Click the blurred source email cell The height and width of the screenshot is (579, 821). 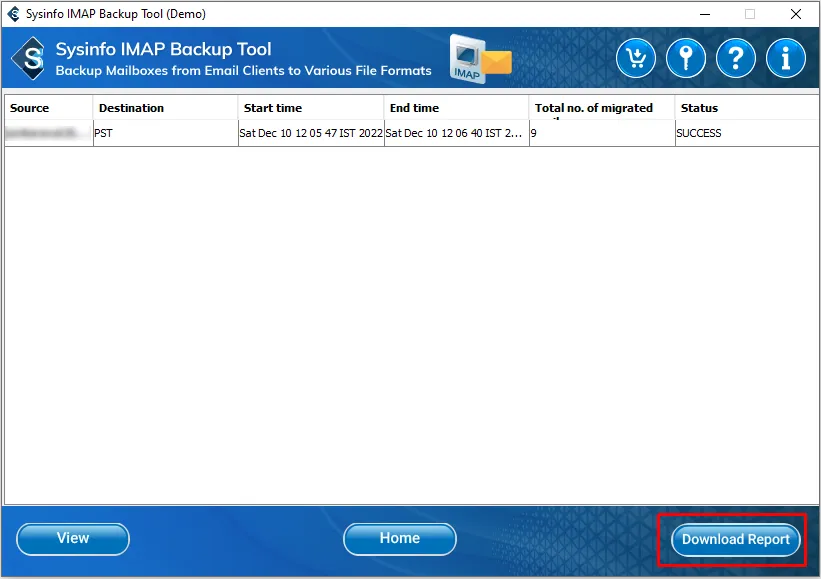[48, 133]
